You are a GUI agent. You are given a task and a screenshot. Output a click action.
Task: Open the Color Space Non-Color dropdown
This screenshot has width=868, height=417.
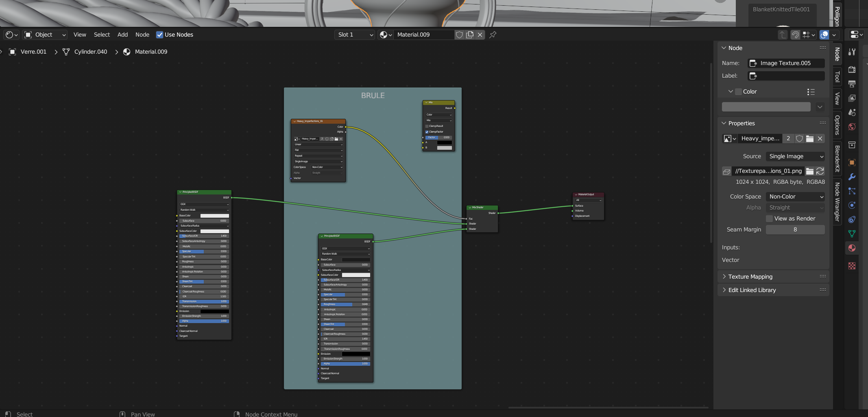[795, 196]
